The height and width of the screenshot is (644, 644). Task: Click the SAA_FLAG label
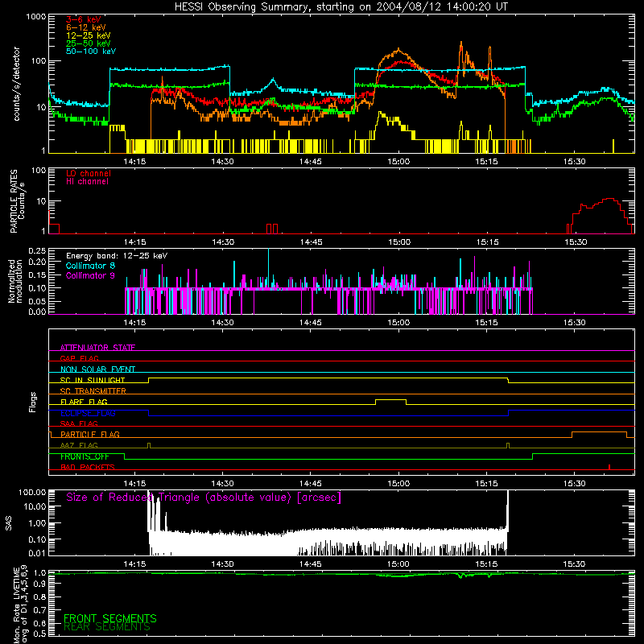pyautogui.click(x=79, y=423)
